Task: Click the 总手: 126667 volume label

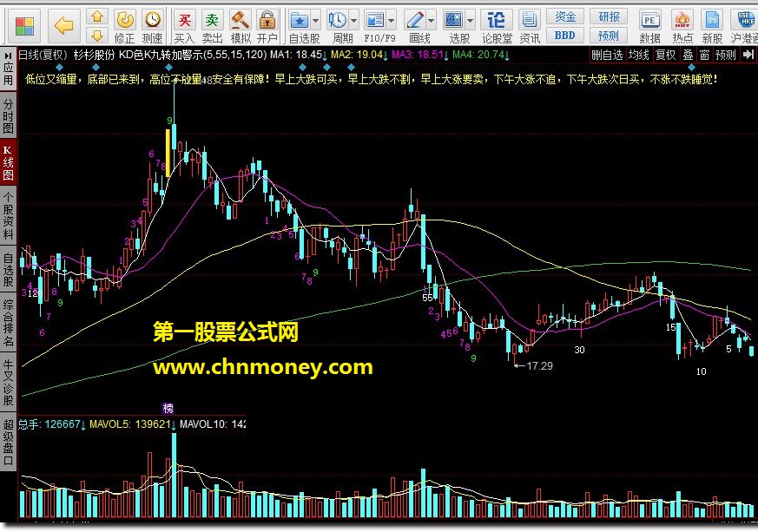Action: click(x=49, y=424)
